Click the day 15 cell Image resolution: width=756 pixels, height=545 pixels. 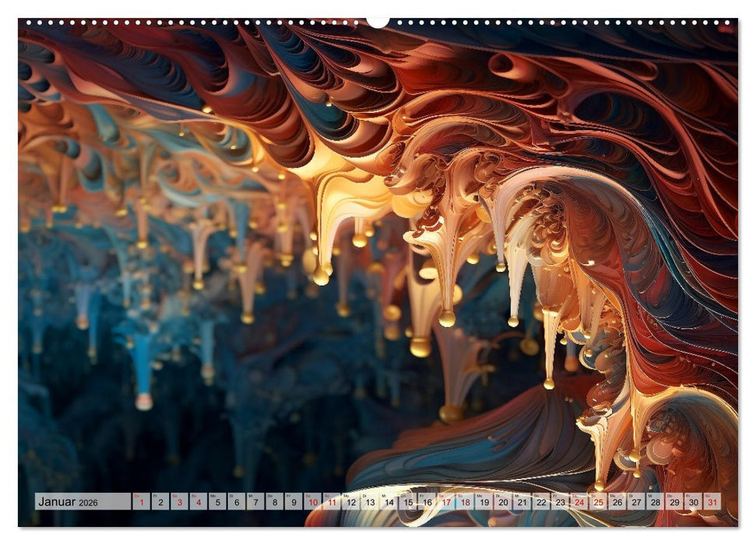[407, 502]
